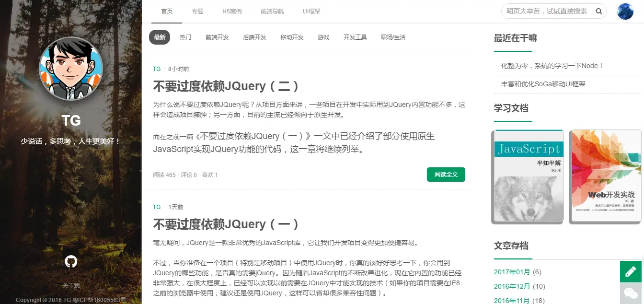
Task: Click the motto 少说话，多思考，人生更美好！
Action: tap(71, 141)
